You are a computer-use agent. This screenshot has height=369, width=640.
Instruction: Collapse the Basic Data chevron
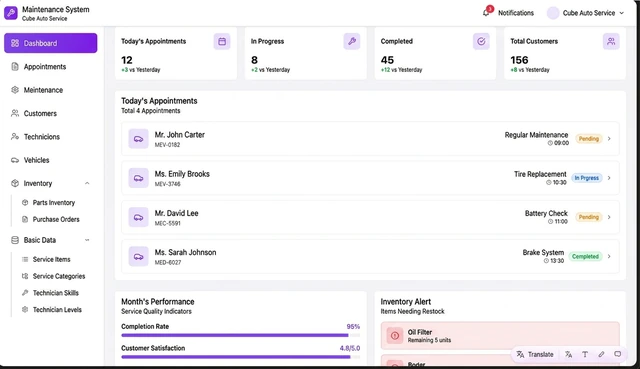click(87, 240)
